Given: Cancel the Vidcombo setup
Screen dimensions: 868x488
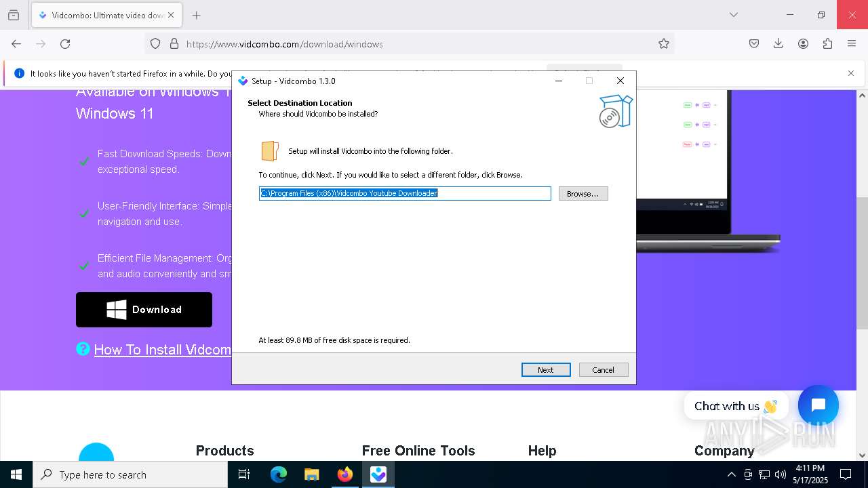Looking at the screenshot, I should pyautogui.click(x=604, y=370).
